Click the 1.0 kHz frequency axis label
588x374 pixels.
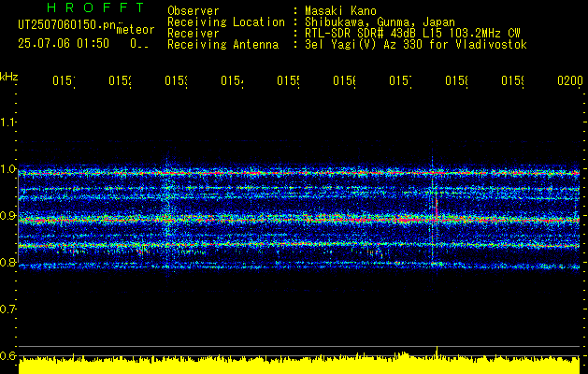(7, 169)
